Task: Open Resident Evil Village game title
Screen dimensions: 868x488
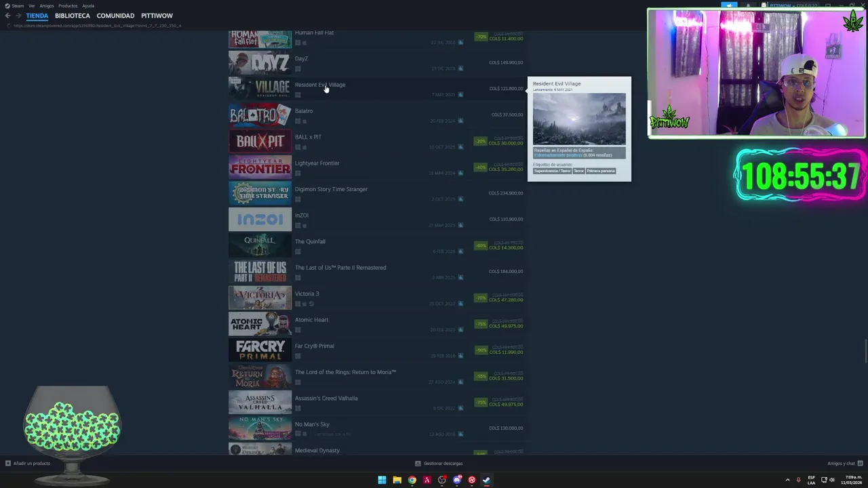Action: point(320,85)
